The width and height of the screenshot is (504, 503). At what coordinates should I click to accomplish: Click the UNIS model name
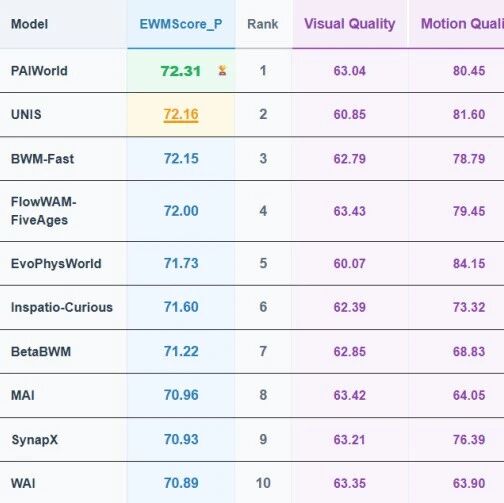(26, 115)
